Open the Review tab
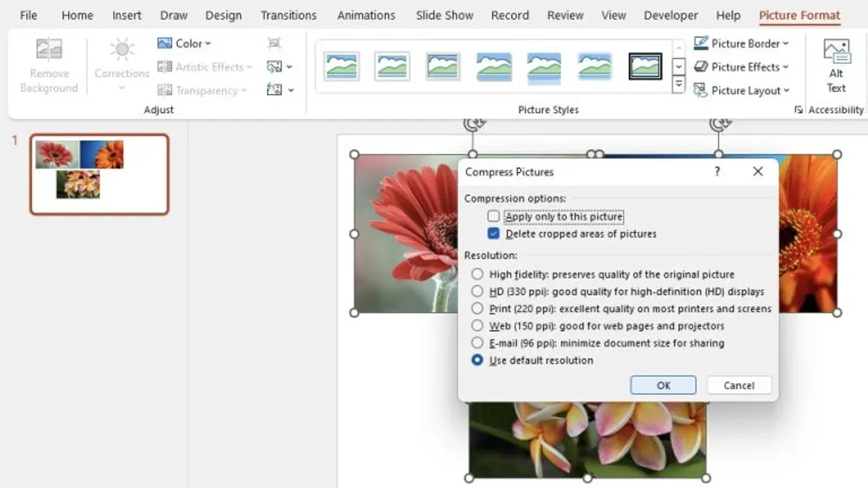This screenshot has height=488, width=868. 565,15
